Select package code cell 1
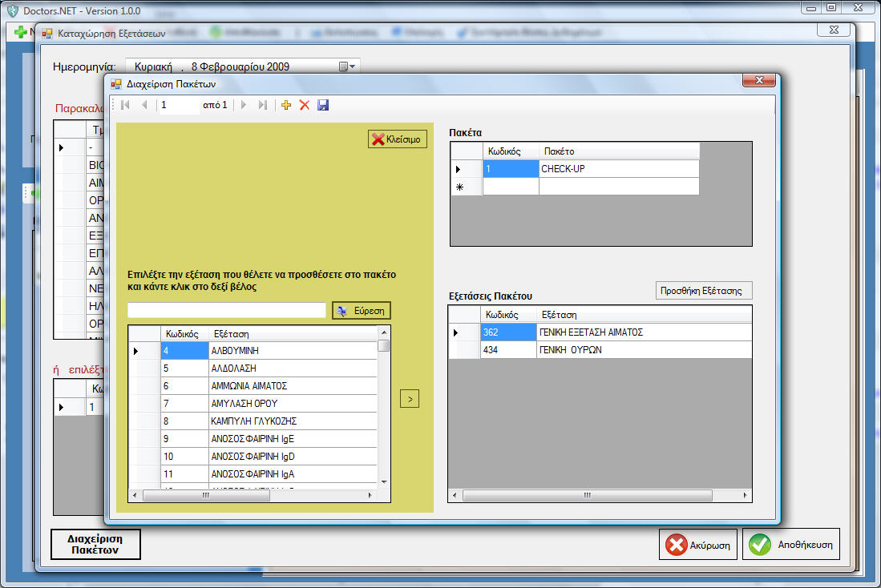The image size is (881, 588). click(511, 168)
